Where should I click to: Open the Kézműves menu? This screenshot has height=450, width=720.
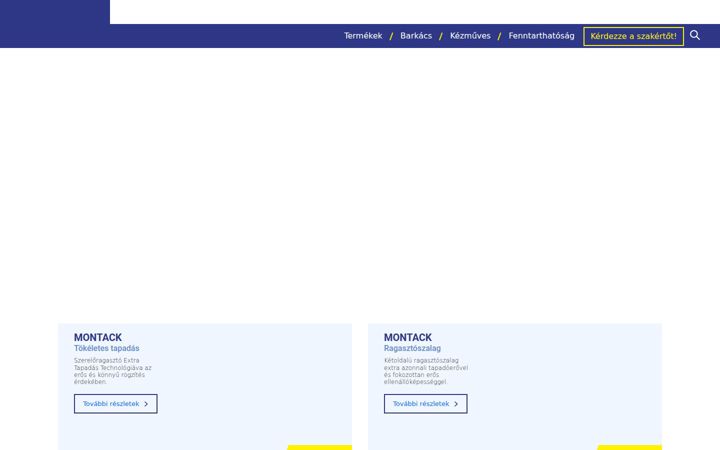point(470,36)
